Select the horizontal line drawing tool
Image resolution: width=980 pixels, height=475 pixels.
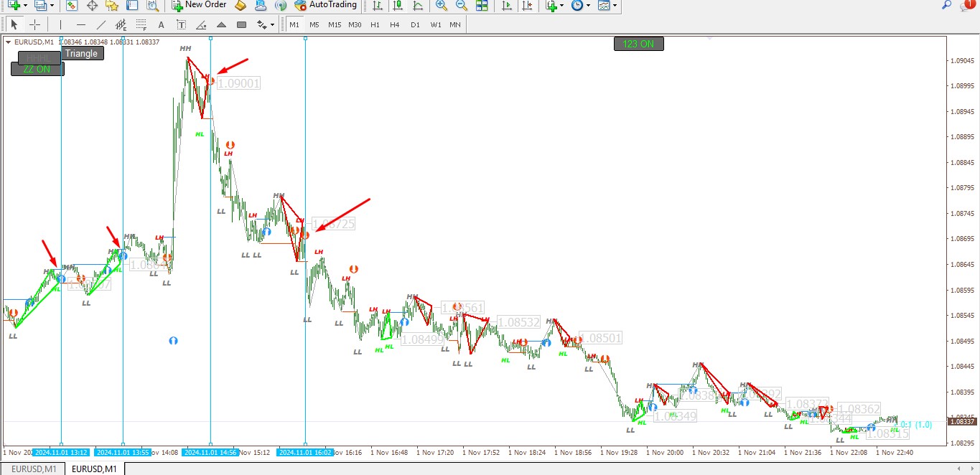point(80,24)
